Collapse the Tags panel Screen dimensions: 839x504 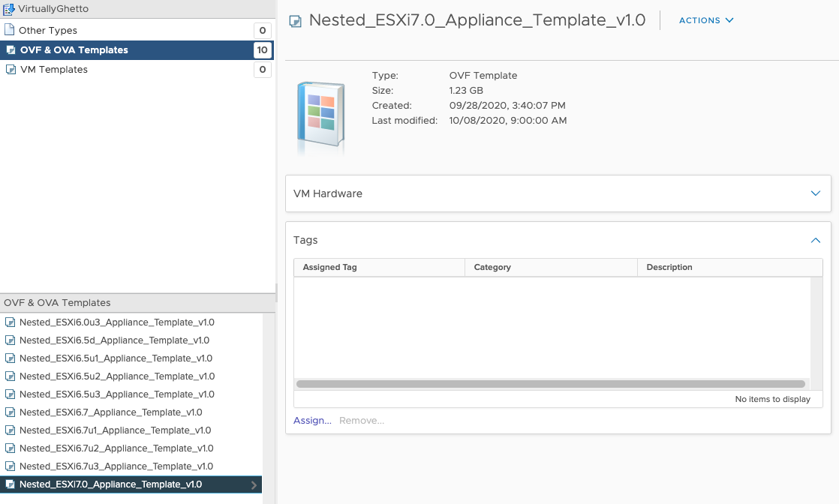(816, 240)
